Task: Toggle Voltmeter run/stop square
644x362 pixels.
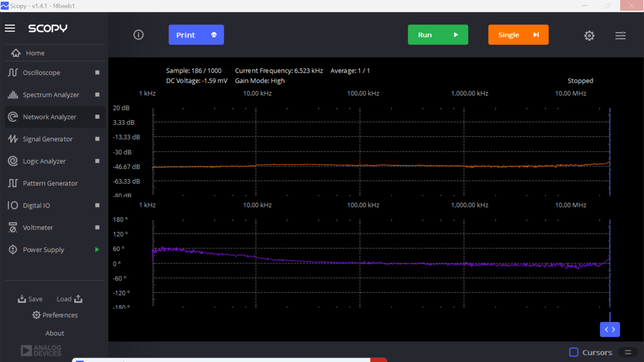Action: tap(97, 228)
